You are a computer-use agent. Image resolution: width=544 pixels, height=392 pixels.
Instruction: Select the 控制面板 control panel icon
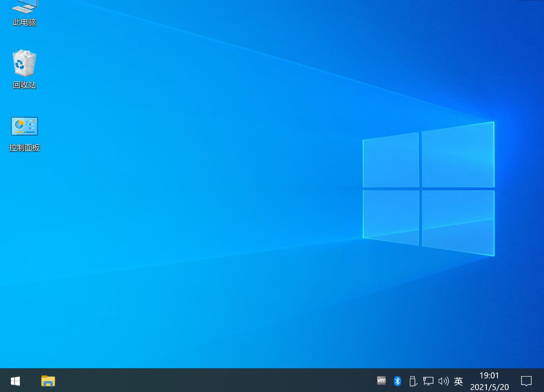point(24,135)
